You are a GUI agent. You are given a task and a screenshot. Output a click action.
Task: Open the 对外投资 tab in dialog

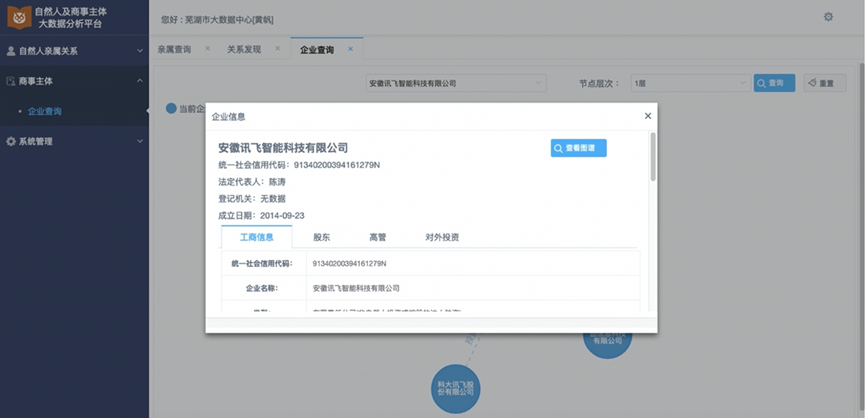point(442,237)
